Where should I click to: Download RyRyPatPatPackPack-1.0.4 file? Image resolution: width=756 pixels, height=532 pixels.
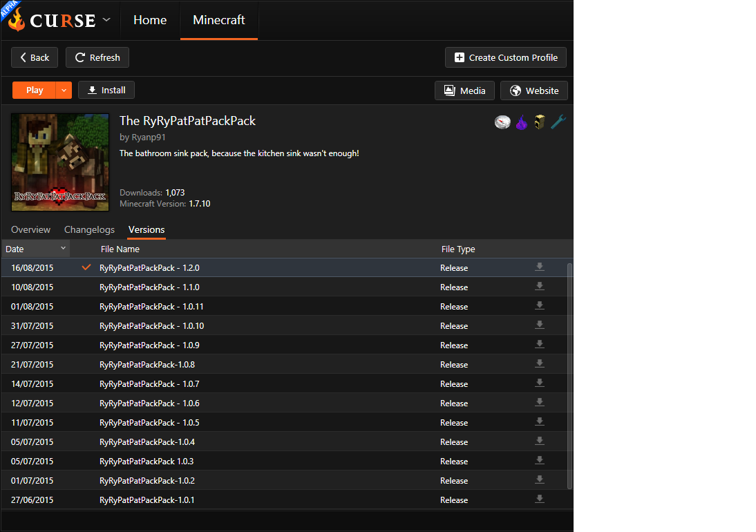click(540, 441)
